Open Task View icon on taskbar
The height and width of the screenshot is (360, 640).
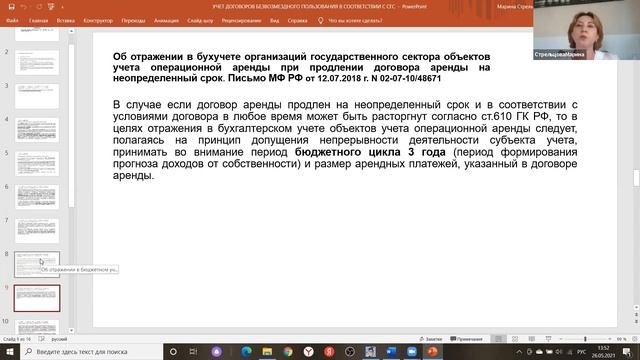coord(193,351)
